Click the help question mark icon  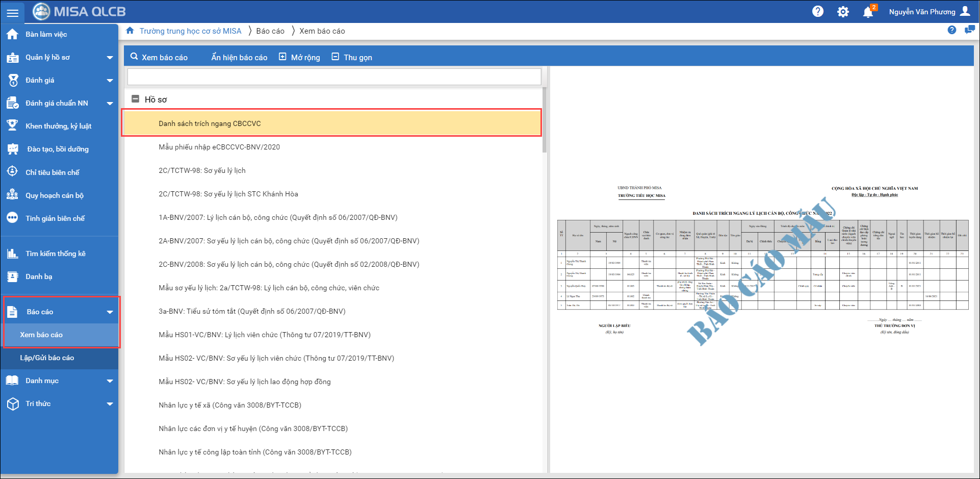818,11
